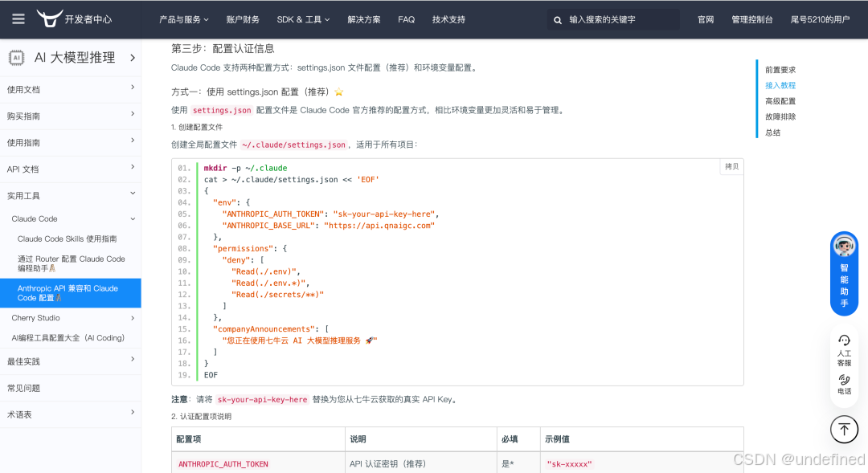Click 开发者中心 title link
The height and width of the screenshot is (473, 868).
(88, 19)
